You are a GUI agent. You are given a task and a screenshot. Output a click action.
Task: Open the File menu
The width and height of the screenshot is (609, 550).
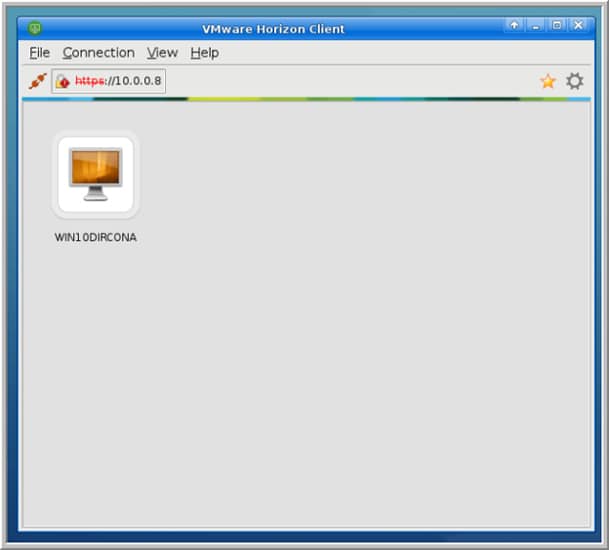coord(40,53)
